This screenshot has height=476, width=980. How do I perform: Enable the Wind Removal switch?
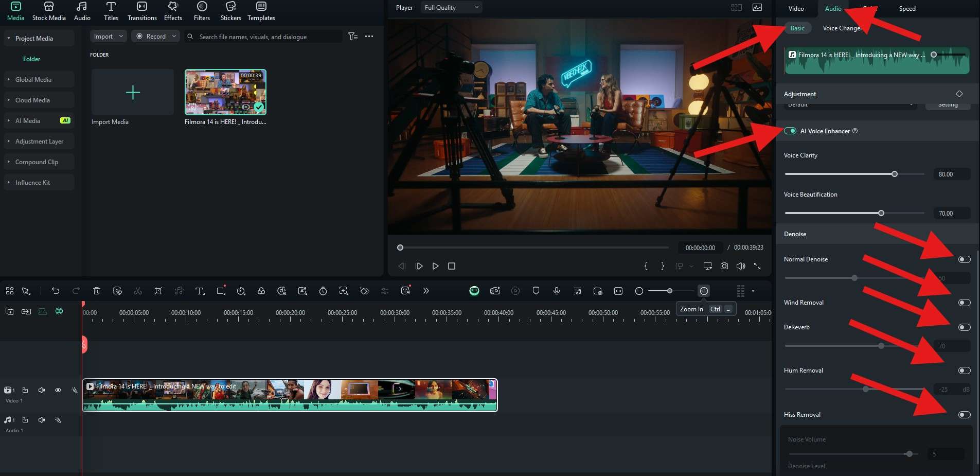pos(965,303)
